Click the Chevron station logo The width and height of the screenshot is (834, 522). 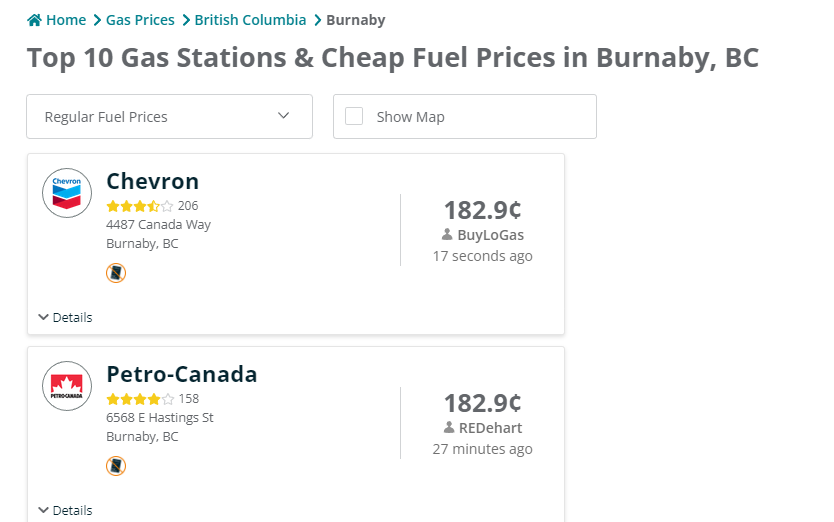click(x=67, y=193)
